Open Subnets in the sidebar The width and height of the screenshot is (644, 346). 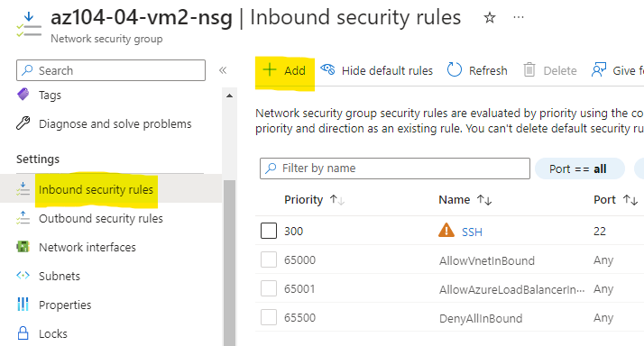(60, 277)
